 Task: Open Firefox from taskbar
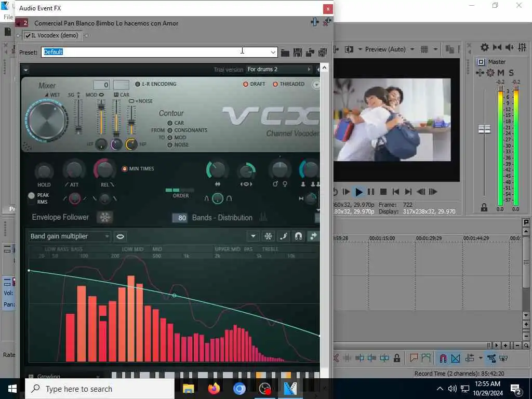[x=214, y=389]
